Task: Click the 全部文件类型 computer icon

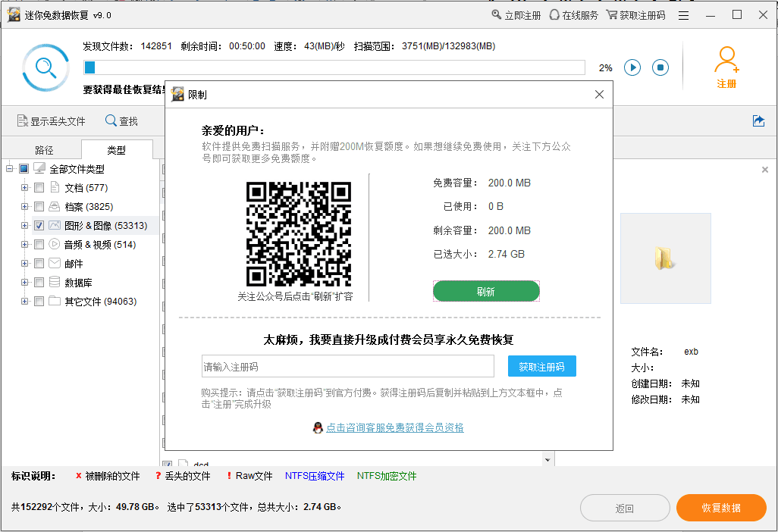Action: coord(39,168)
